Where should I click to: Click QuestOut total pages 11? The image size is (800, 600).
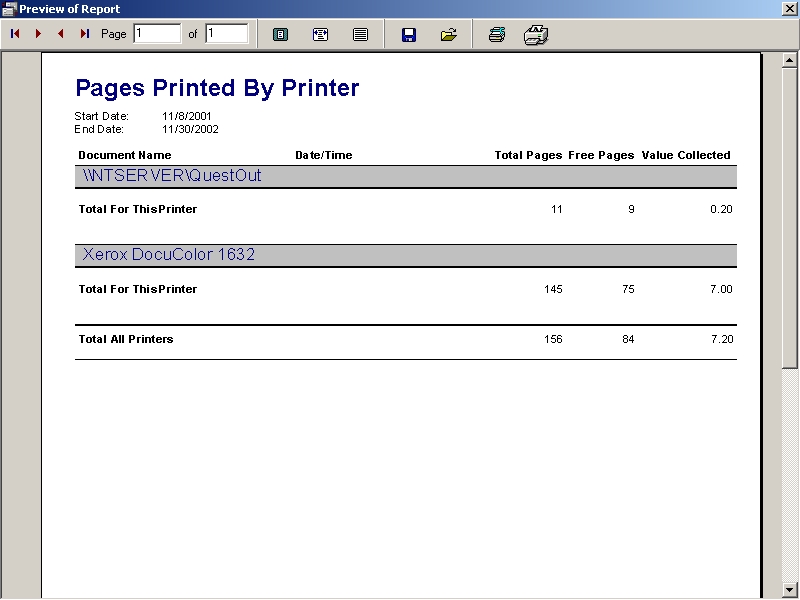pyautogui.click(x=557, y=209)
